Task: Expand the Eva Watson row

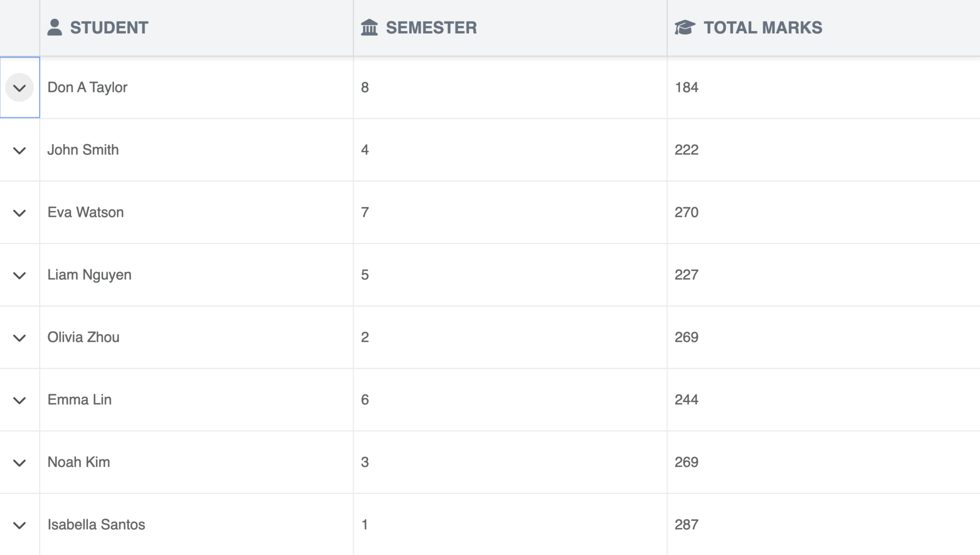Action: tap(20, 213)
